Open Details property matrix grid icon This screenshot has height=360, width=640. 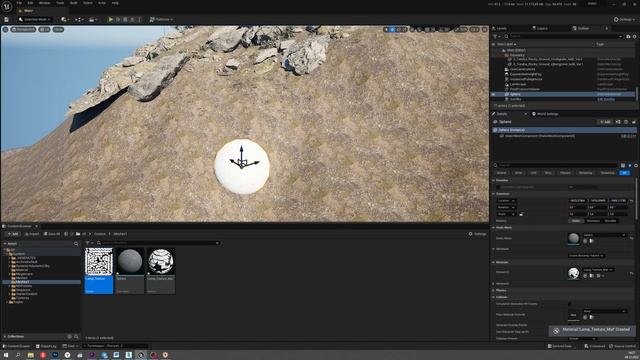click(x=623, y=165)
